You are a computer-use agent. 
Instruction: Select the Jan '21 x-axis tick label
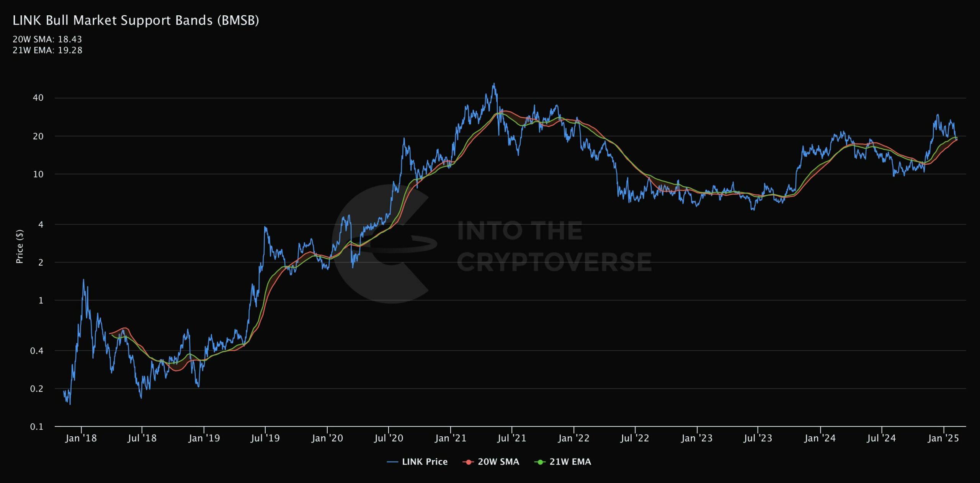point(450,438)
